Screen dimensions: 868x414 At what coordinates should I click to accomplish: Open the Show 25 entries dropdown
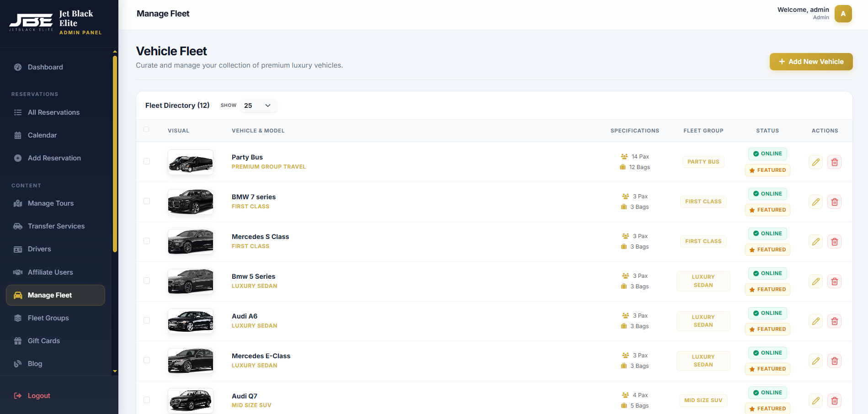(x=257, y=106)
